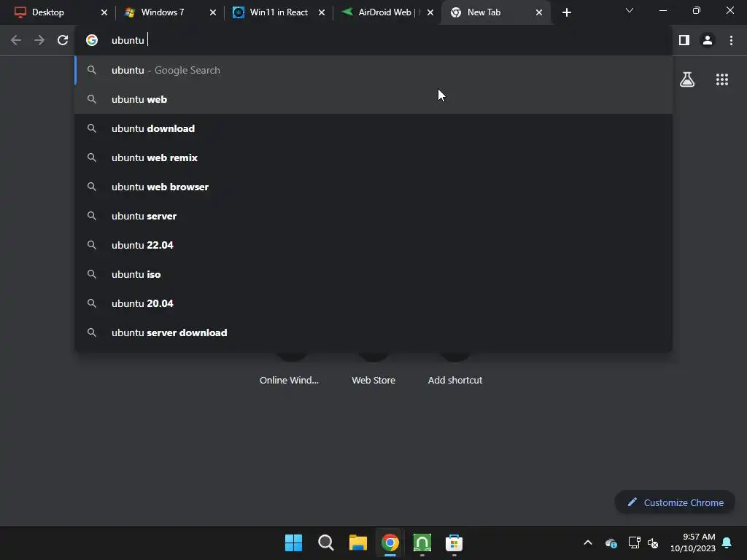This screenshot has width=747, height=560.
Task: Open the side panel icon
Action: tap(684, 41)
